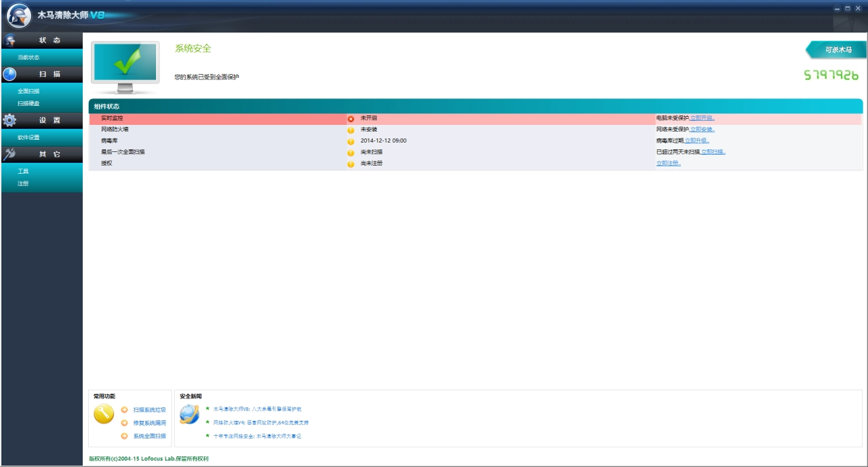This screenshot has width=868, height=467.
Task: Click the warning icon next to 未安装
Action: [x=351, y=130]
